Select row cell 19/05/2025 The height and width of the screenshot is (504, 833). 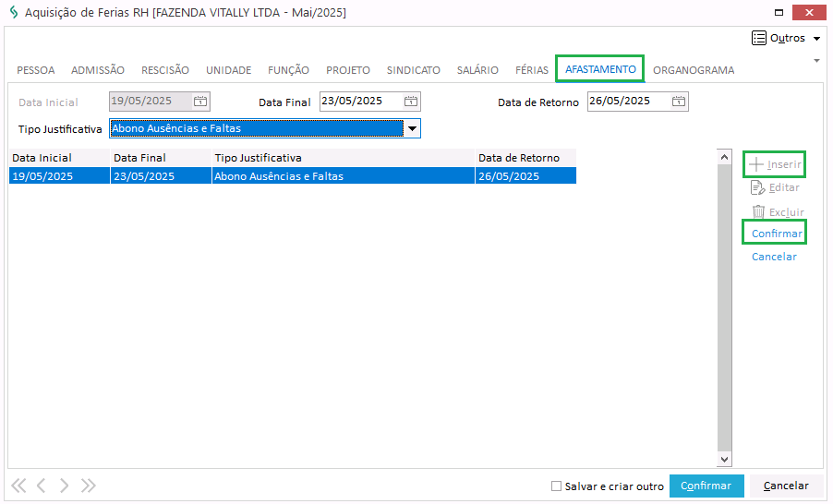pyautogui.click(x=59, y=175)
